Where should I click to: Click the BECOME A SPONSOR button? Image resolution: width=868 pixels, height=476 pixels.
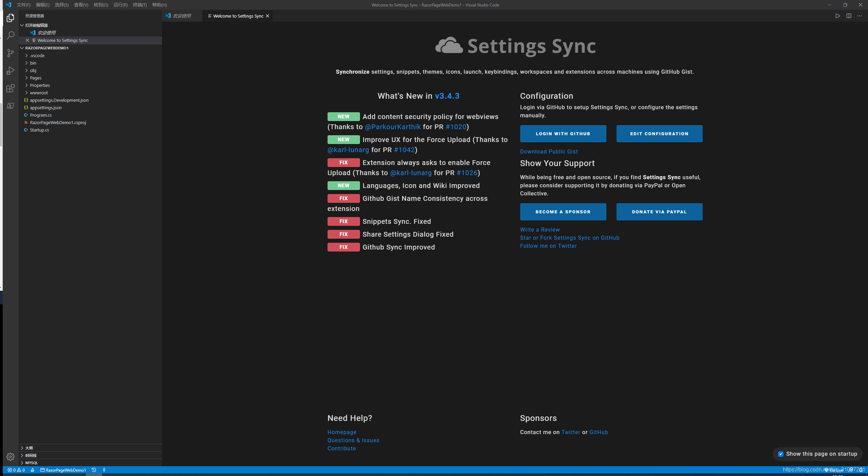pyautogui.click(x=563, y=212)
